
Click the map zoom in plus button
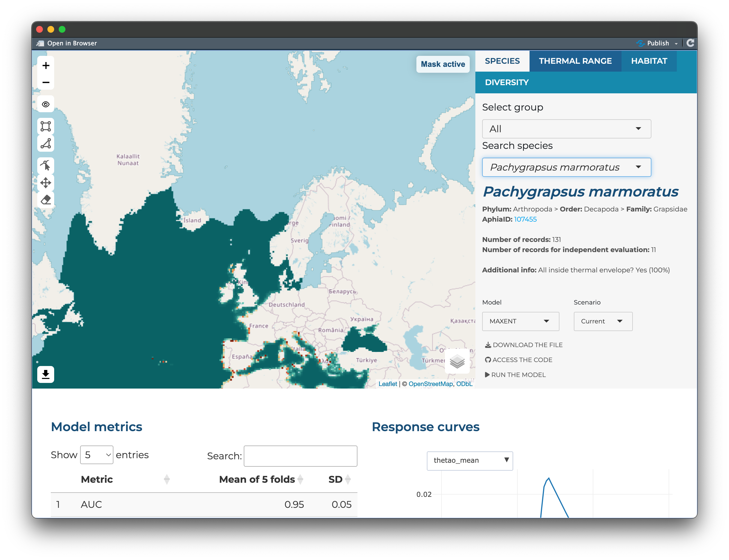[46, 65]
